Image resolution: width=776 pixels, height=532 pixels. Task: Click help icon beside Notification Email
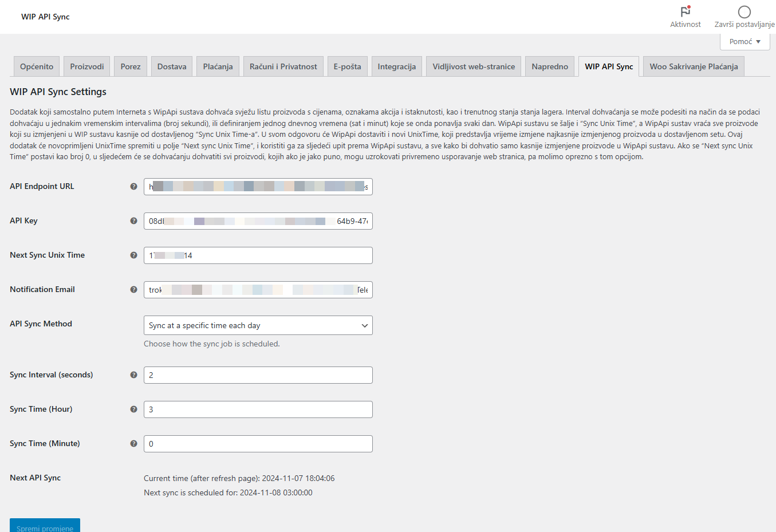(x=133, y=290)
